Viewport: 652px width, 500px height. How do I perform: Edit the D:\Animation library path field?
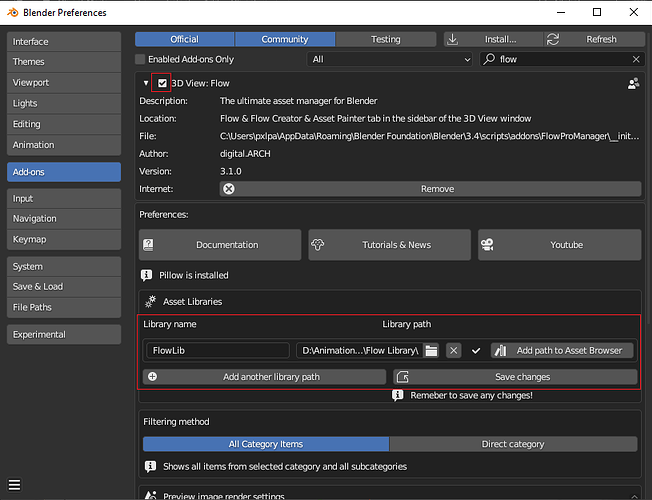pyautogui.click(x=360, y=350)
